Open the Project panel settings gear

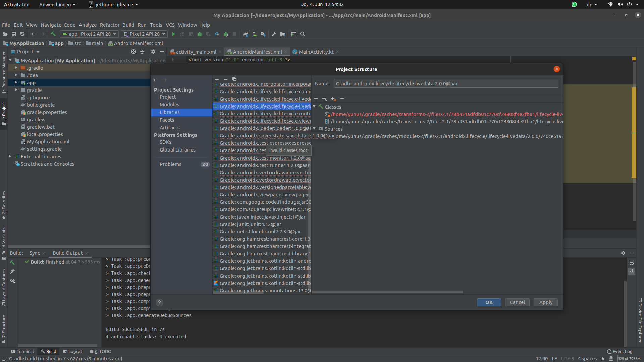(x=153, y=52)
